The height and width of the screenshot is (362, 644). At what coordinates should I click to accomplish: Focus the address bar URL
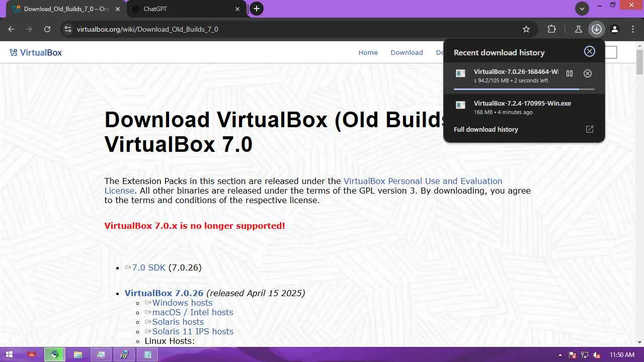click(x=147, y=29)
